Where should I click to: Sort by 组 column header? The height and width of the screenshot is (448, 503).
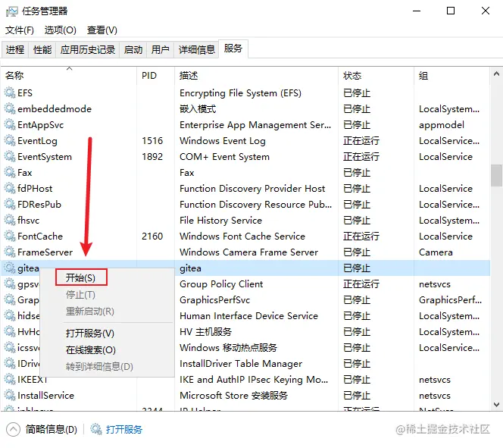pyautogui.click(x=452, y=76)
